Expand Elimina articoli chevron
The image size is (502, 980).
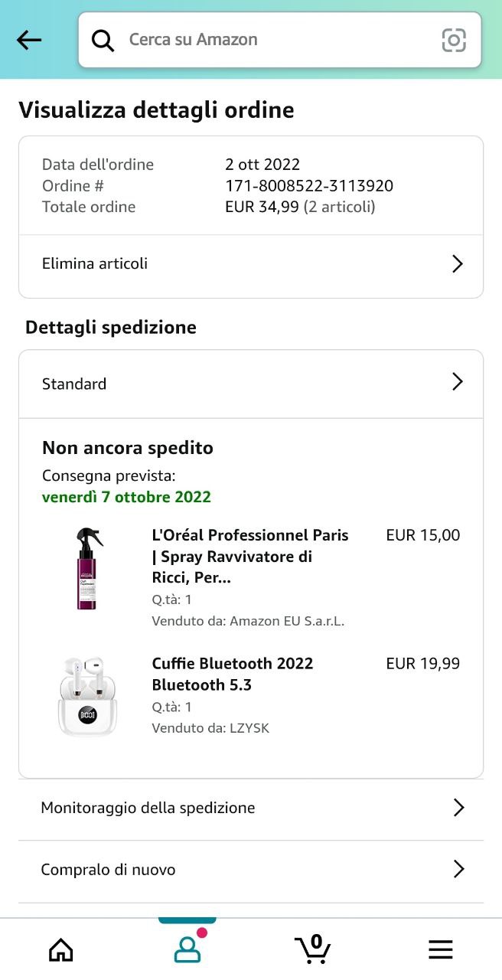458,264
